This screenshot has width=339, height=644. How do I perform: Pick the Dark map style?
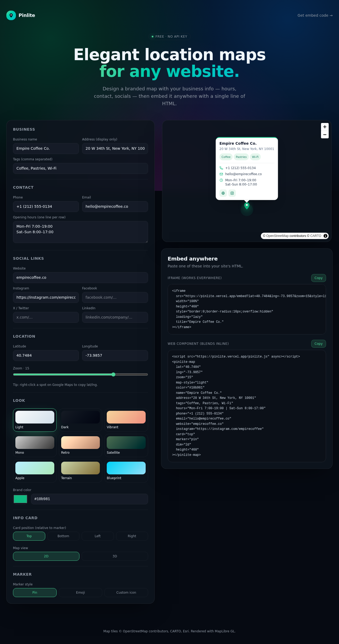pyautogui.click(x=81, y=420)
